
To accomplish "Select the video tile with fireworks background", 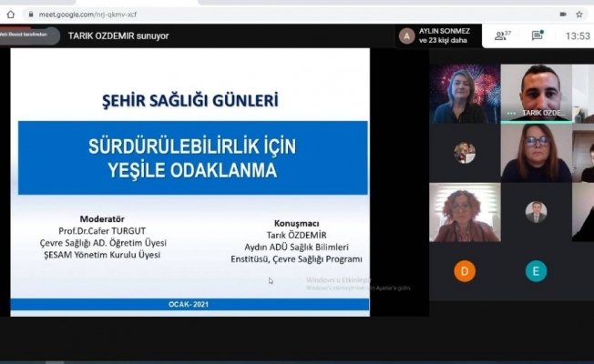I will (x=465, y=93).
